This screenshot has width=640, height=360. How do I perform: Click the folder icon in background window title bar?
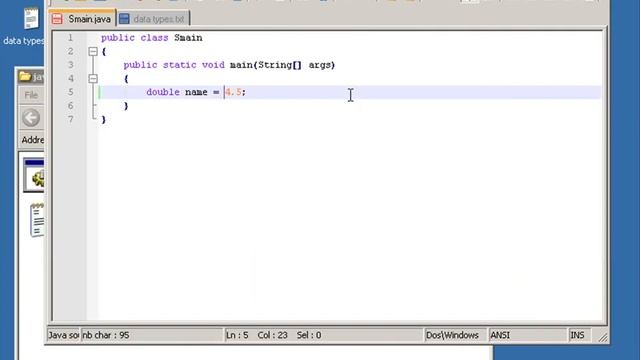click(x=25, y=76)
